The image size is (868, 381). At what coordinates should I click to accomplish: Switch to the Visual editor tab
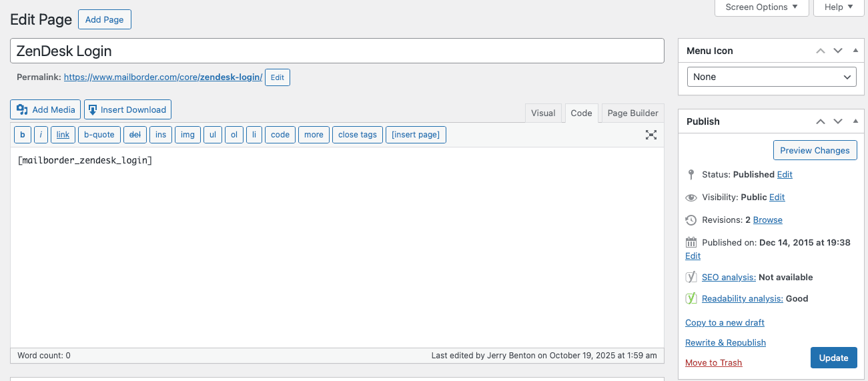[x=543, y=113]
